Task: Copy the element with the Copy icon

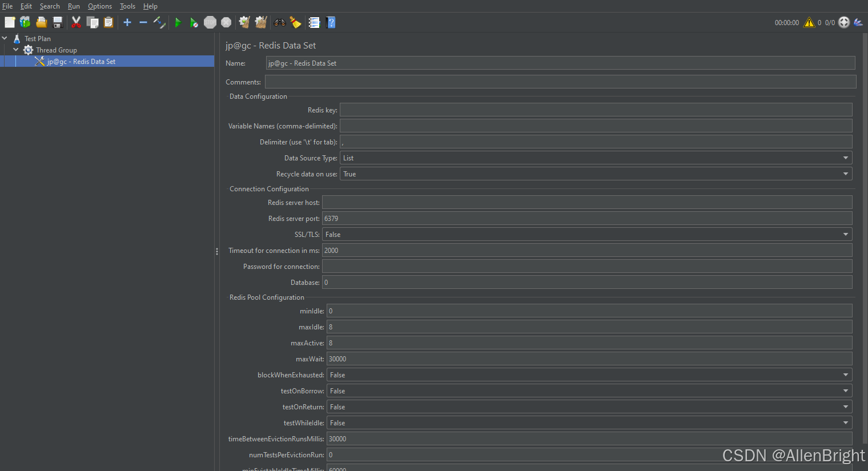Action: tap(93, 22)
